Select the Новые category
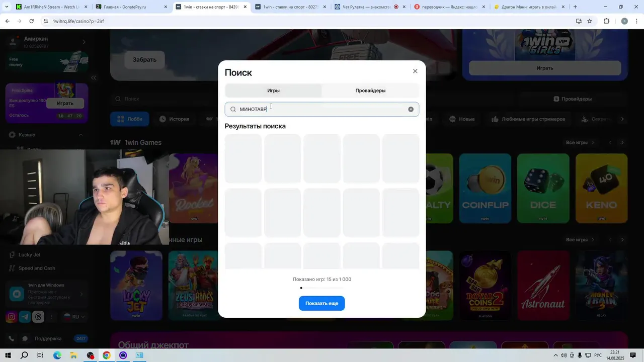The height and width of the screenshot is (362, 644). [461, 119]
